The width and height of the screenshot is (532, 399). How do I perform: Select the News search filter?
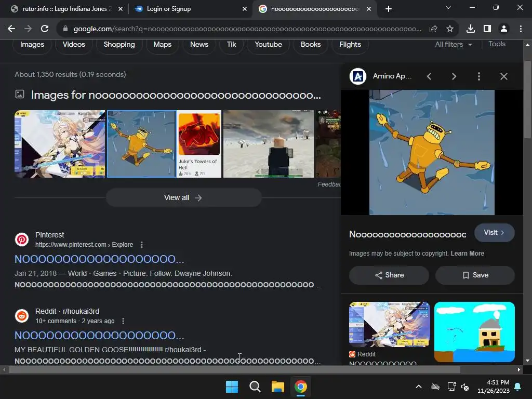[199, 45]
